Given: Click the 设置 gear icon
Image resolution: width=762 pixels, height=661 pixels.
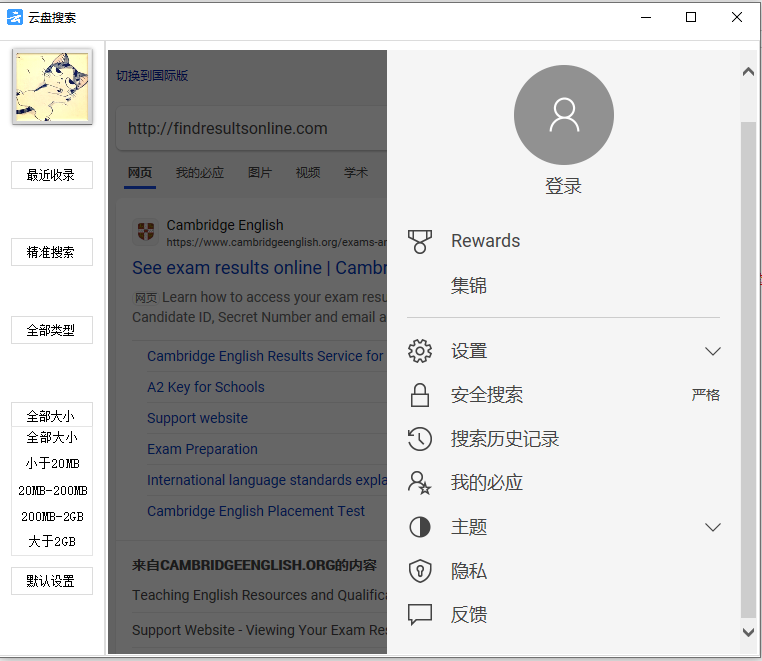Looking at the screenshot, I should pos(420,351).
